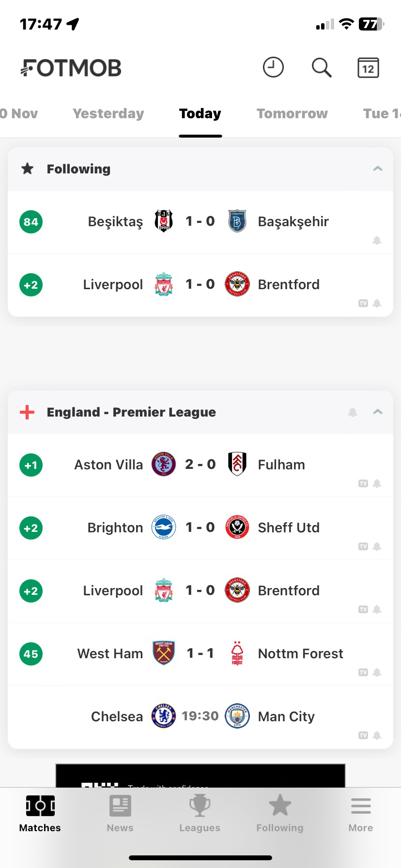Screen dimensions: 401x868
Task: Collapse the Following section
Action: pyautogui.click(x=378, y=169)
